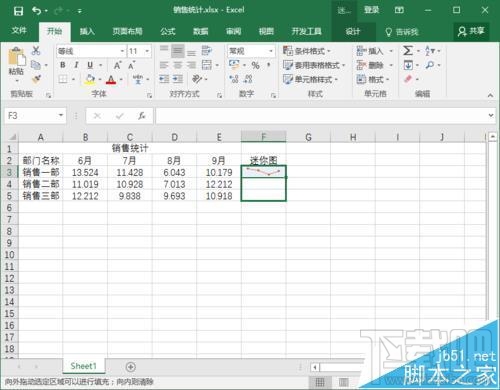Viewport: 500px width, 390px height.
Task: Click Sort and Filter A-Z icon
Action: coord(430,51)
